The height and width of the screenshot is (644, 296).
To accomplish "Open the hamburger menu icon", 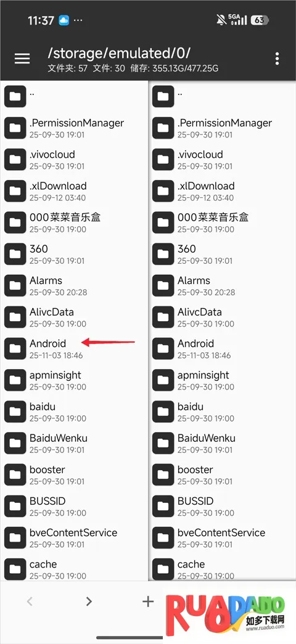I will point(22,59).
